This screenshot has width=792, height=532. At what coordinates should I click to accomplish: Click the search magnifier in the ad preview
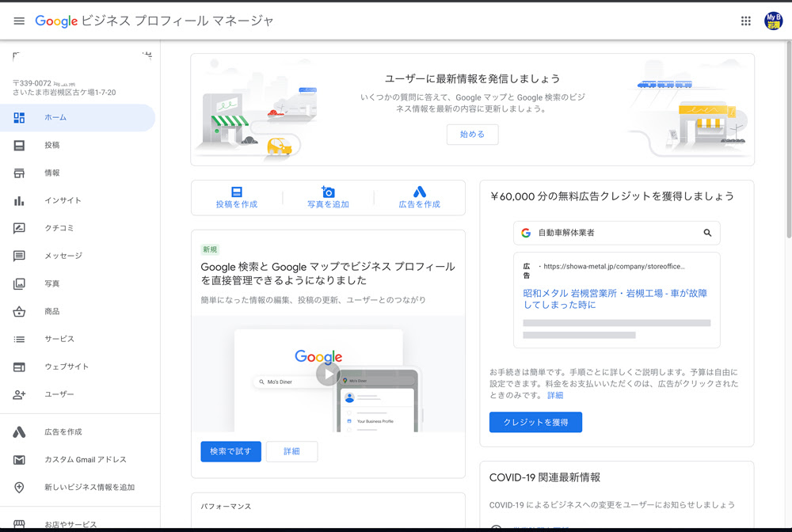click(x=709, y=233)
